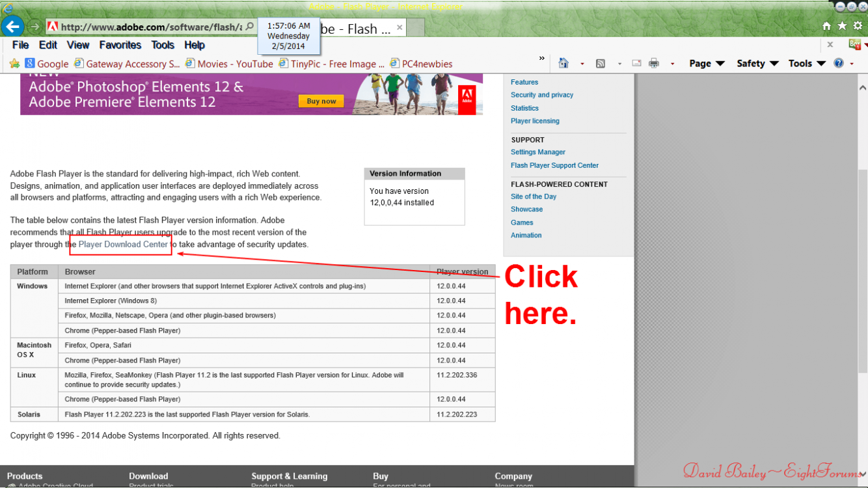This screenshot has width=868, height=488.
Task: Click the greyed Forward arrow button
Action: click(x=34, y=27)
